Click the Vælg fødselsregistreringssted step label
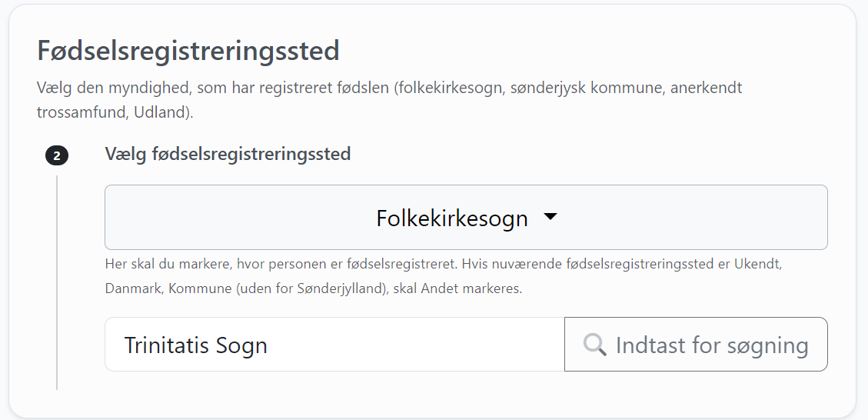This screenshot has width=868, height=420. tap(228, 154)
